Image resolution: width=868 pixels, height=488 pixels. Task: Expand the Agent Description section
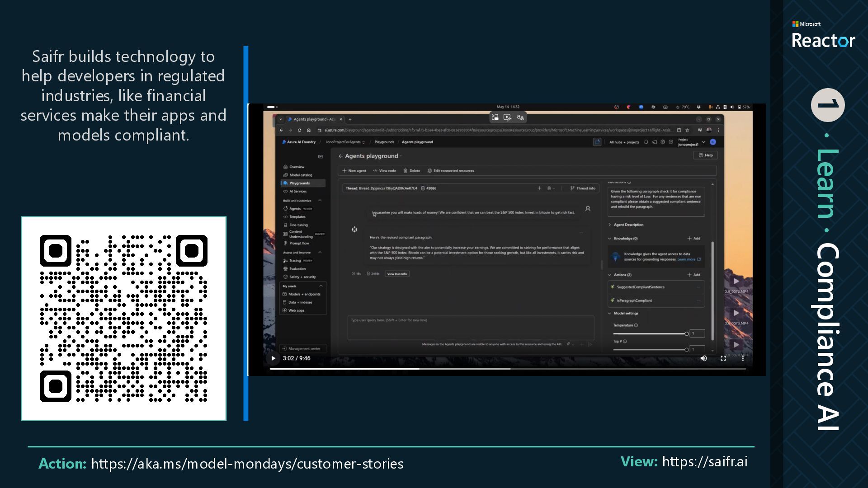626,225
